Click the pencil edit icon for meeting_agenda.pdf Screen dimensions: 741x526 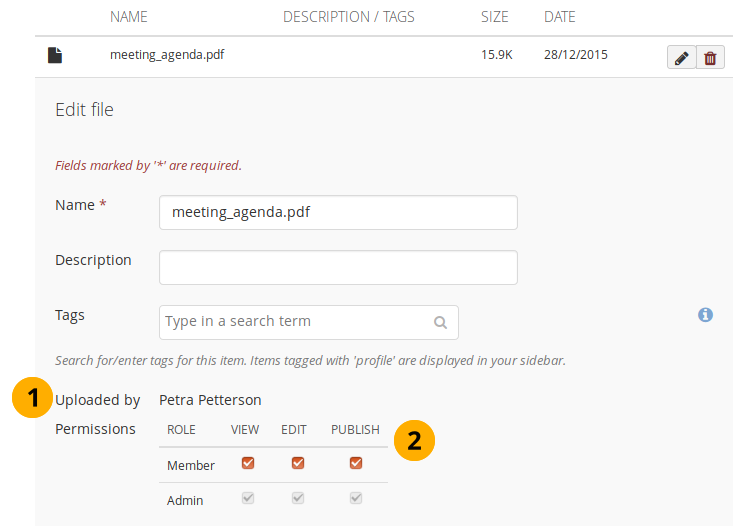[681, 58]
